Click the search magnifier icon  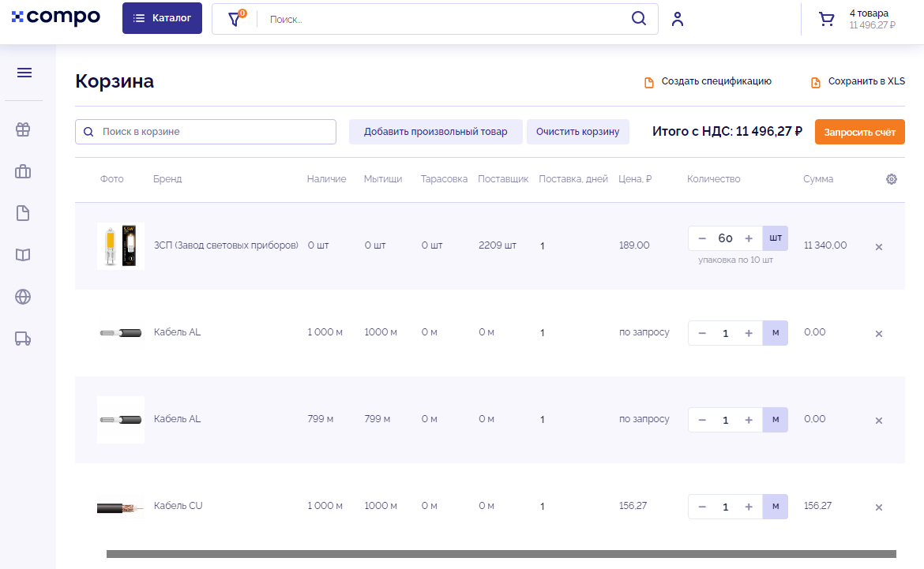pyautogui.click(x=639, y=18)
